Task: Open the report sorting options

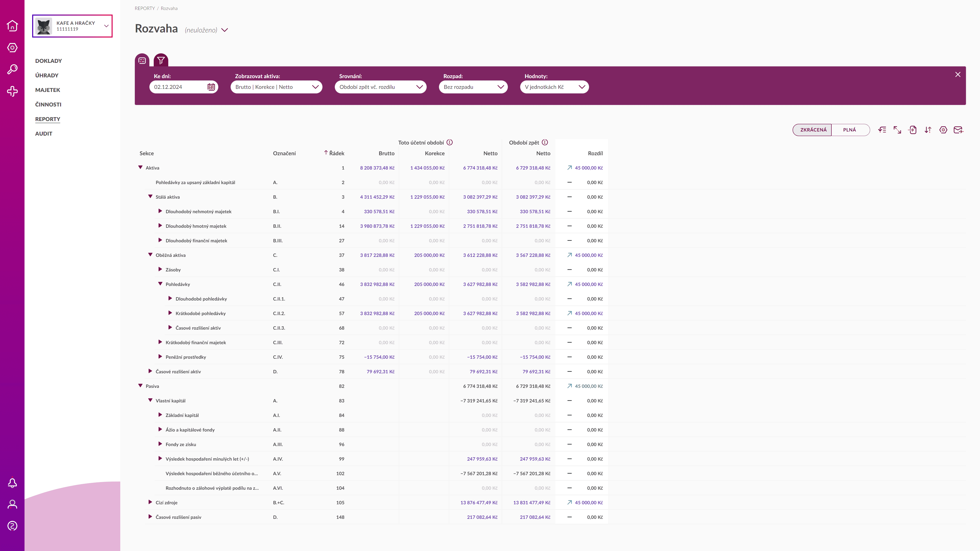Action: (927, 130)
